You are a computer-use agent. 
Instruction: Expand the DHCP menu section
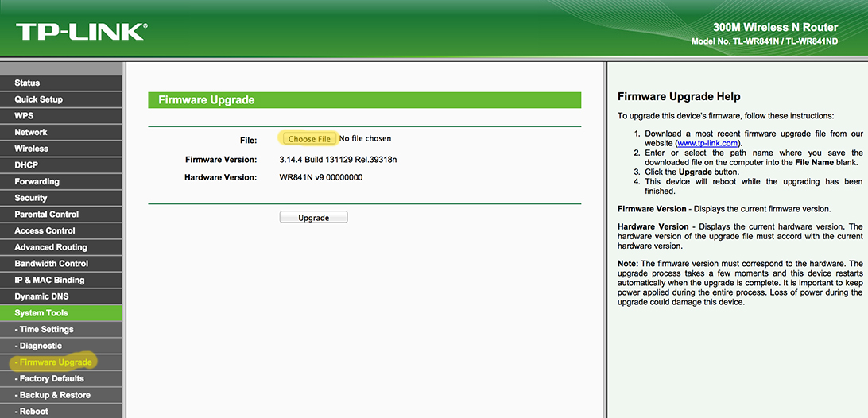[26, 165]
